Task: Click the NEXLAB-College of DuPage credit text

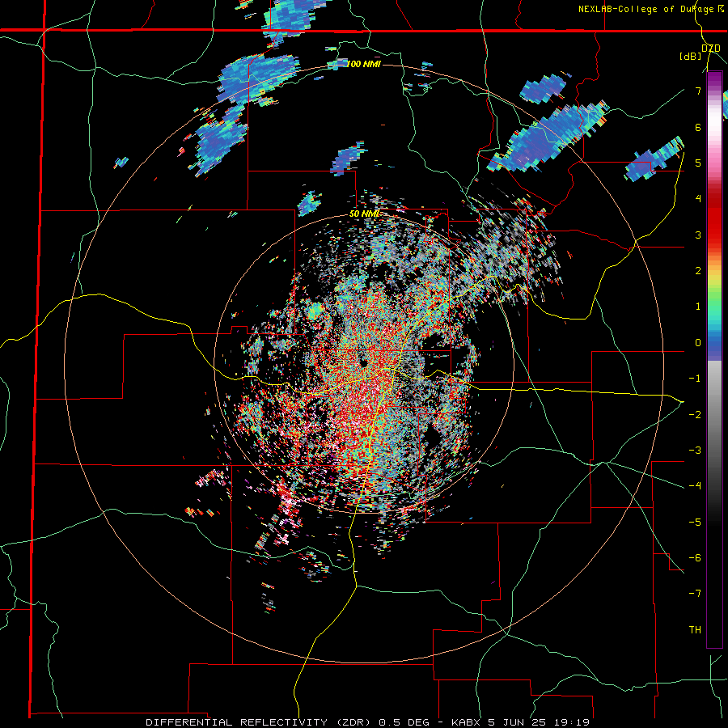Action: 647,9
